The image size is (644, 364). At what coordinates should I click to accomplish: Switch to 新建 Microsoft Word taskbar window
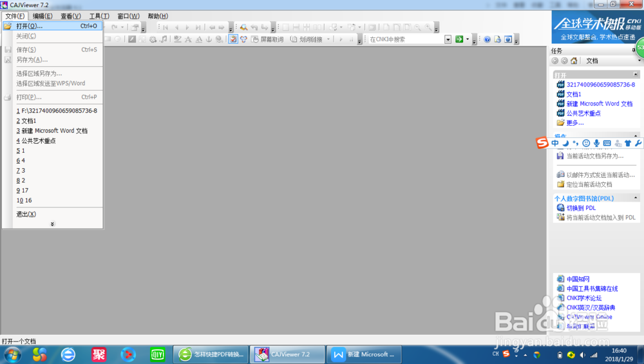tap(364, 354)
